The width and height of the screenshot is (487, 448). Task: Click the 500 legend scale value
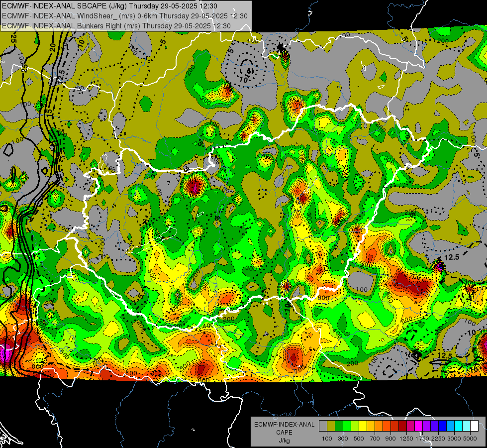(x=359, y=439)
